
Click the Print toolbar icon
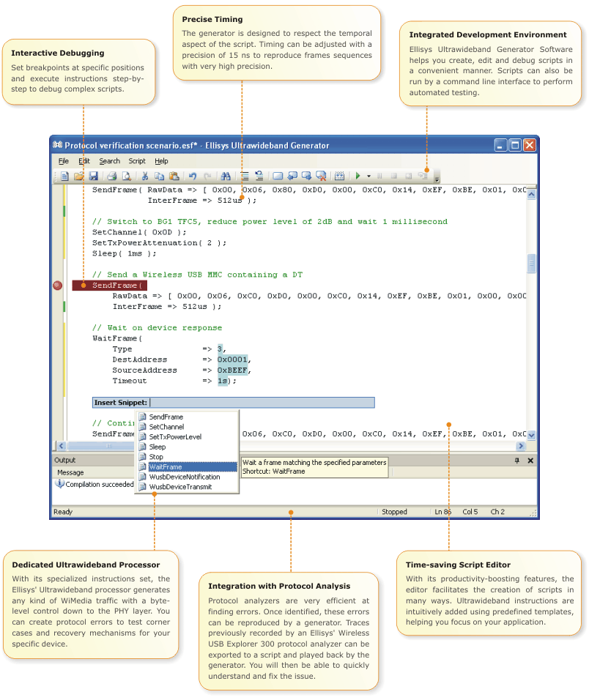[x=111, y=176]
